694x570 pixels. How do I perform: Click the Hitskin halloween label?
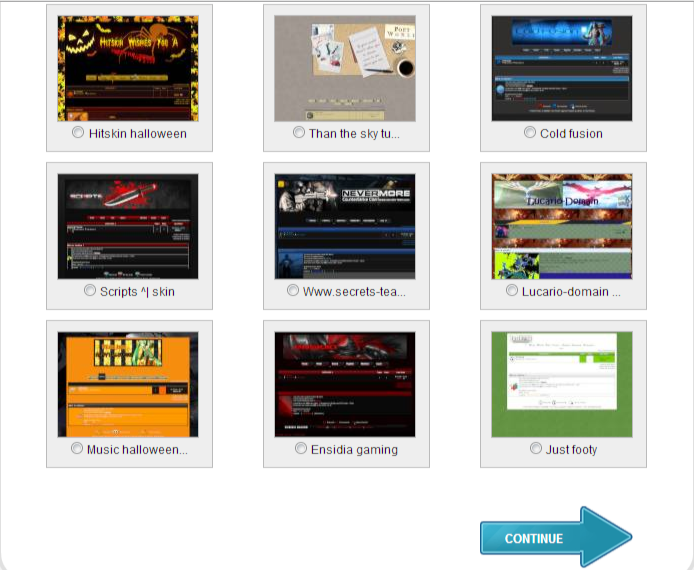click(x=138, y=134)
